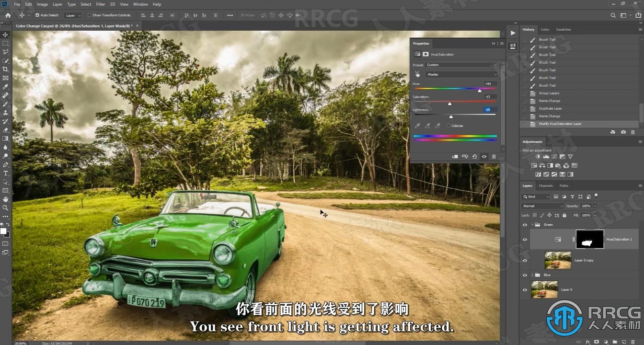This screenshot has width=644, height=345.
Task: Select the Rectangular Marquee tool
Action: 5,43
